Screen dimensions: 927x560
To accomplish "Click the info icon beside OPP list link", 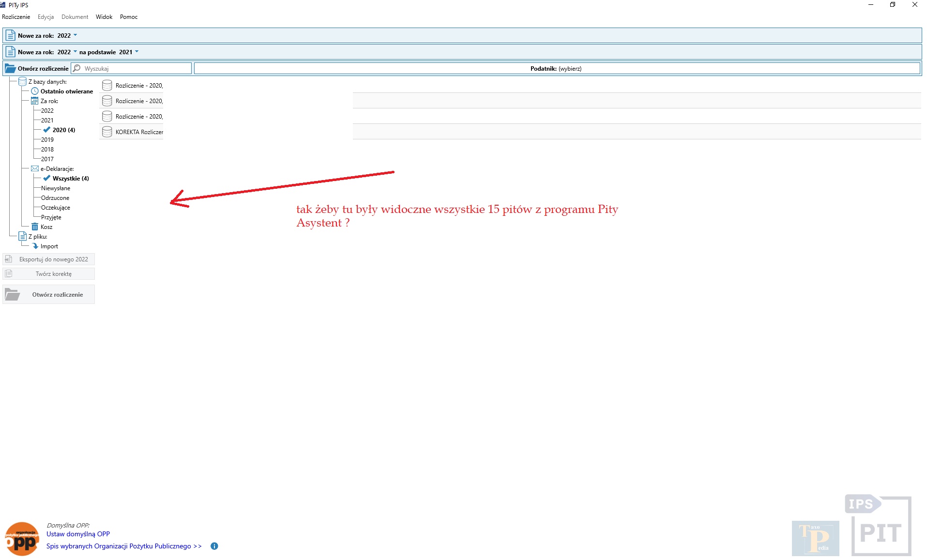I will (x=214, y=546).
